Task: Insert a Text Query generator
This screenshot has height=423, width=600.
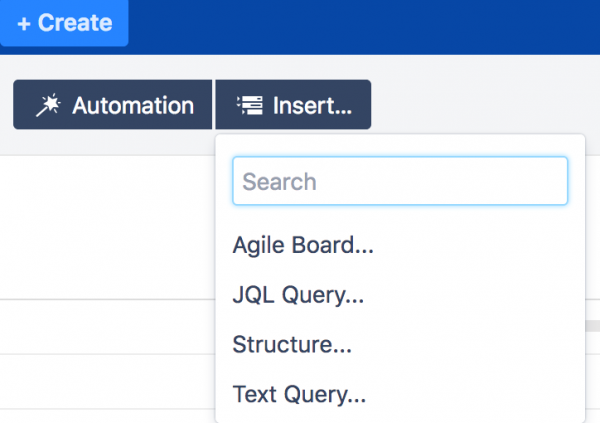Action: click(x=299, y=394)
